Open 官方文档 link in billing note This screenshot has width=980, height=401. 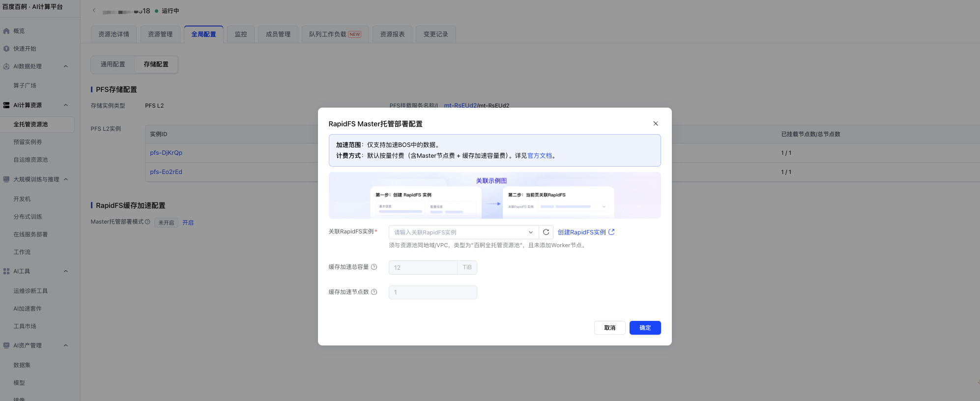pyautogui.click(x=540, y=156)
